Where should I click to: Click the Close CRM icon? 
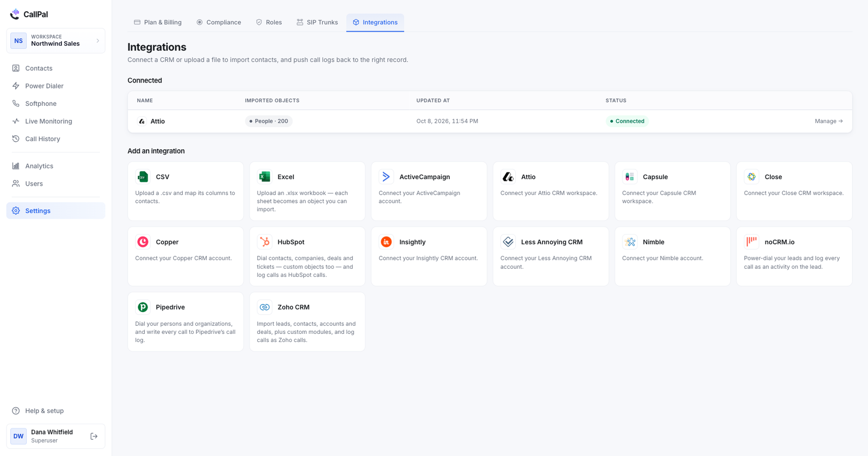coord(751,177)
